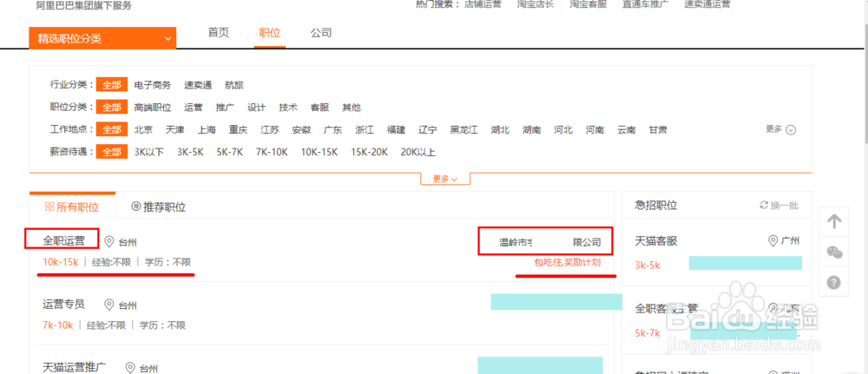Expand more work locations with 更多

(x=780, y=129)
